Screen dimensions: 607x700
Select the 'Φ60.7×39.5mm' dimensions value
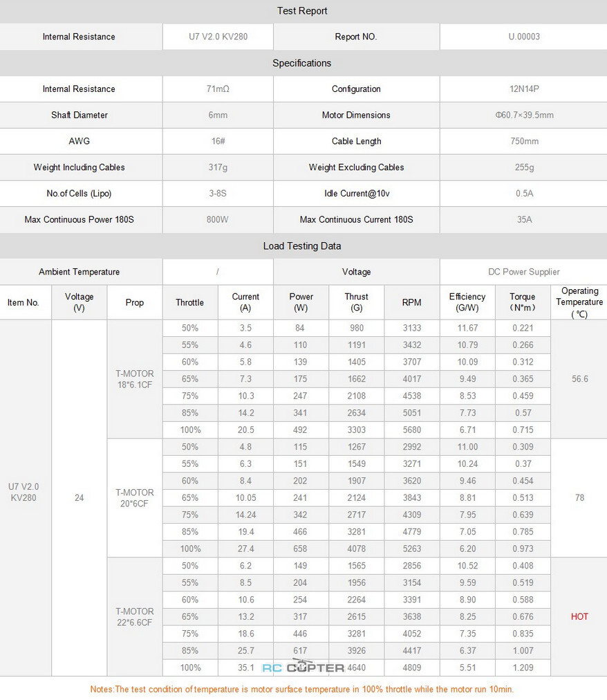(x=524, y=116)
